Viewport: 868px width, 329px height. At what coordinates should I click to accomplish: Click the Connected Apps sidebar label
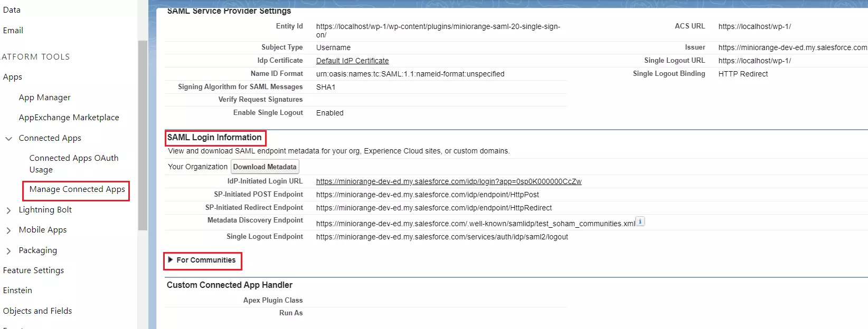click(x=50, y=138)
